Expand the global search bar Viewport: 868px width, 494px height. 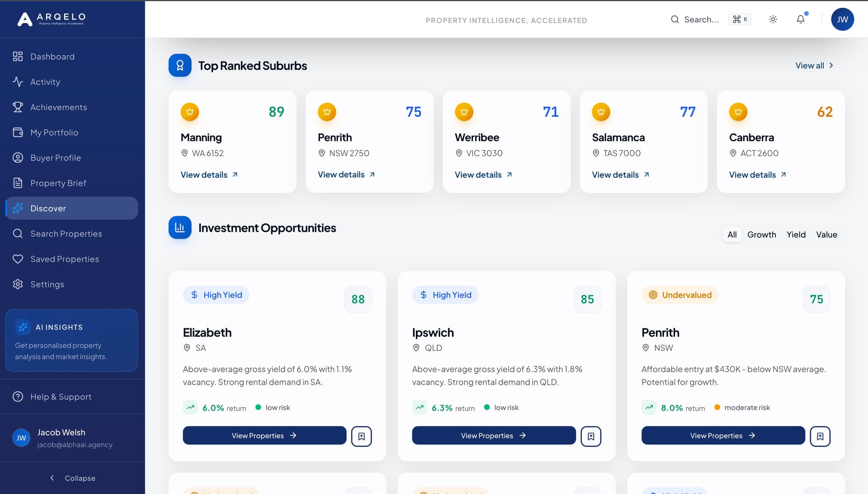(x=696, y=19)
